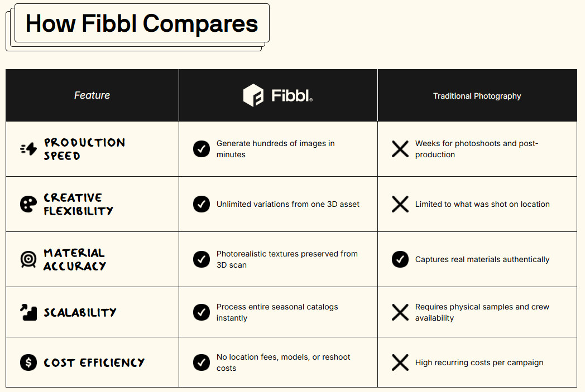The image size is (585, 392).
Task: Select the growth arrow Scalability icon
Action: pos(28,312)
